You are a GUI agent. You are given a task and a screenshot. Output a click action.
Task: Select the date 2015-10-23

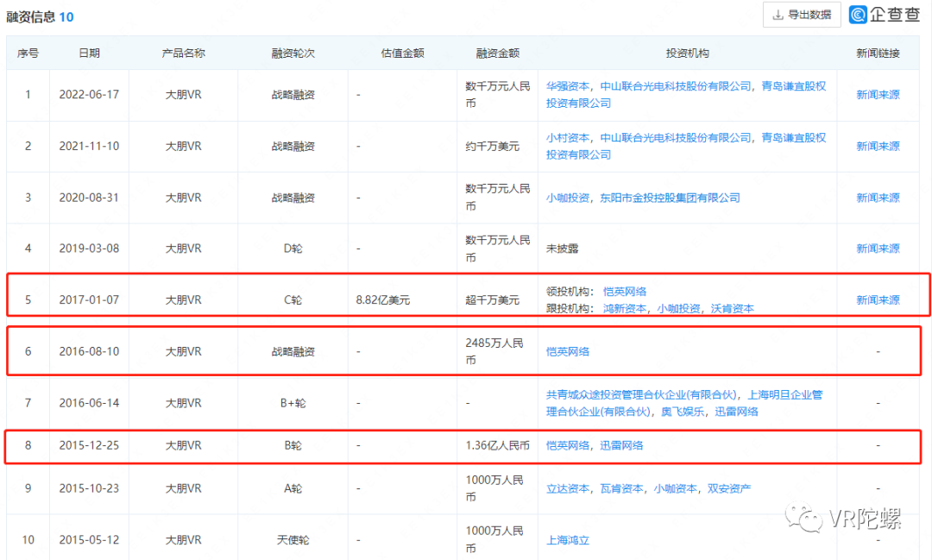pyautogui.click(x=89, y=488)
